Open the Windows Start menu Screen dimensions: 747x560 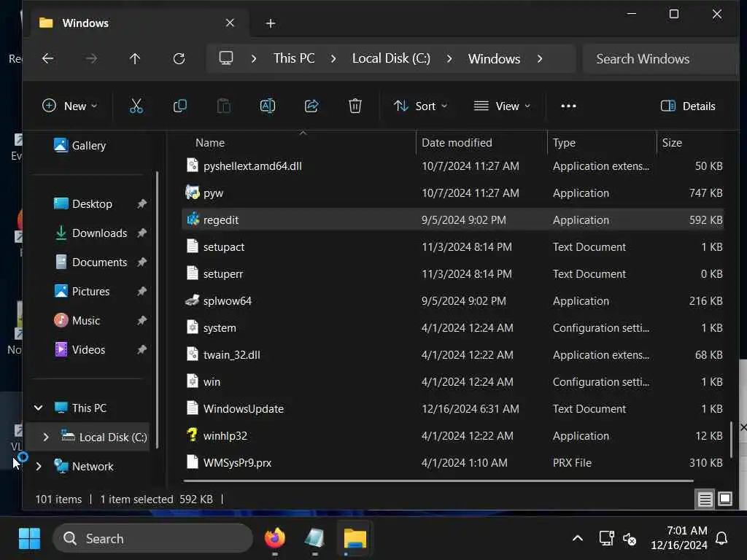coord(29,539)
